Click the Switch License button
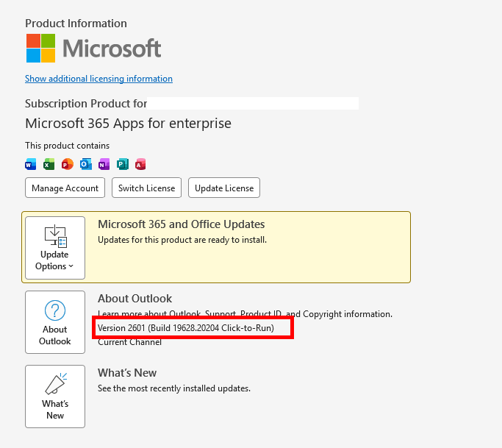This screenshot has height=448, width=502. [x=146, y=188]
